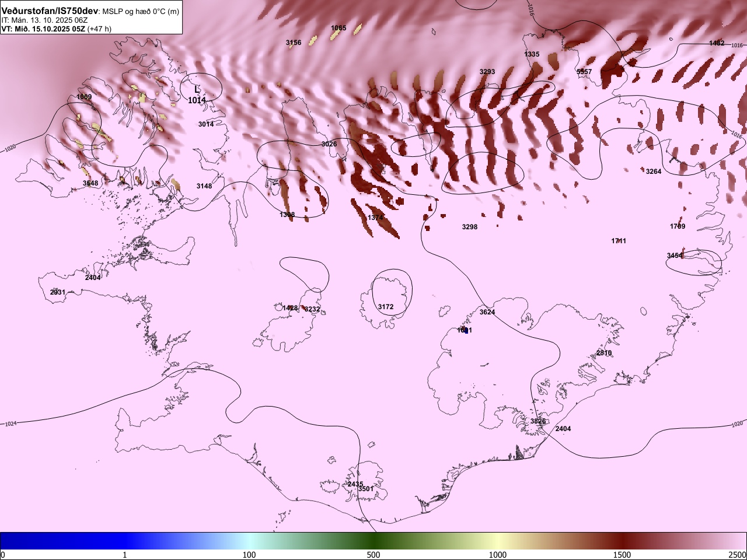Click the colorbar tick label 1000
The image size is (747, 560).
(498, 555)
